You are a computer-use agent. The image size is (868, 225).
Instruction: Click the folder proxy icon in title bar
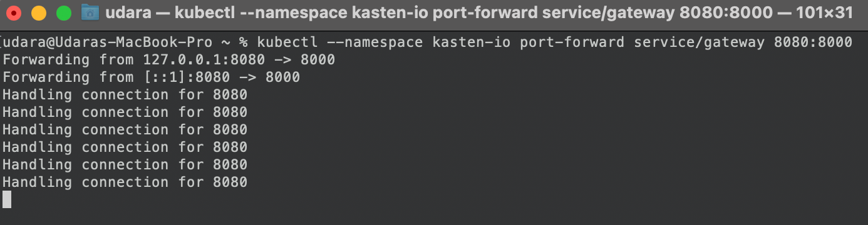coord(90,12)
